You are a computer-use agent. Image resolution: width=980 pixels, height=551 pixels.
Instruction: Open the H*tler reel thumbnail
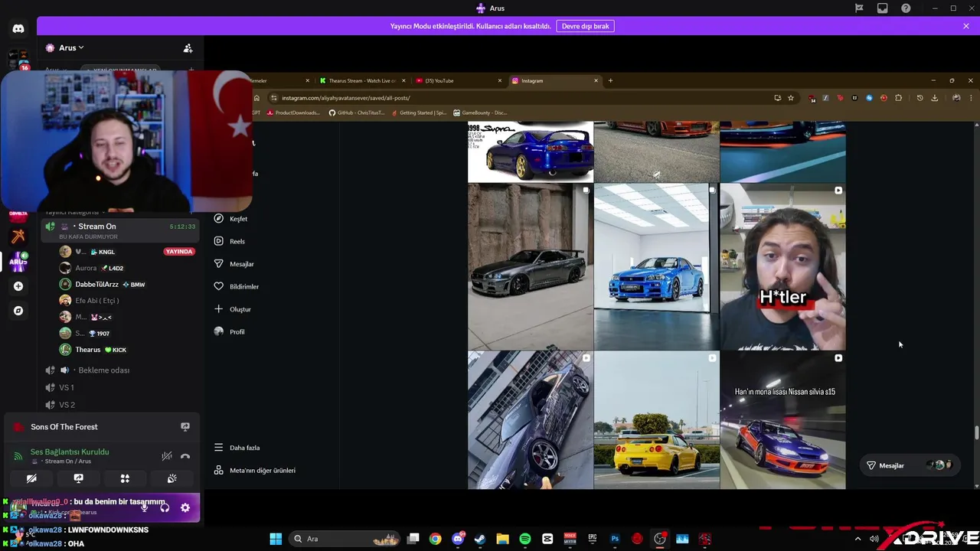click(x=782, y=266)
